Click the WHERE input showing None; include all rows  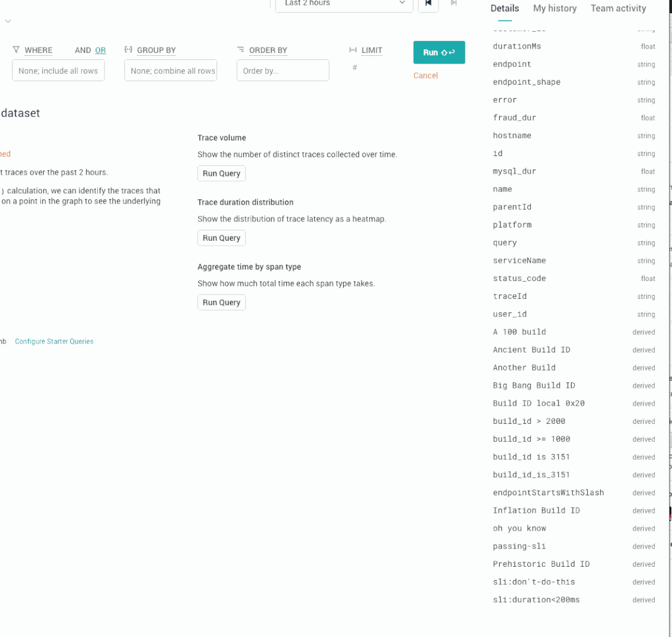pyautogui.click(x=58, y=70)
